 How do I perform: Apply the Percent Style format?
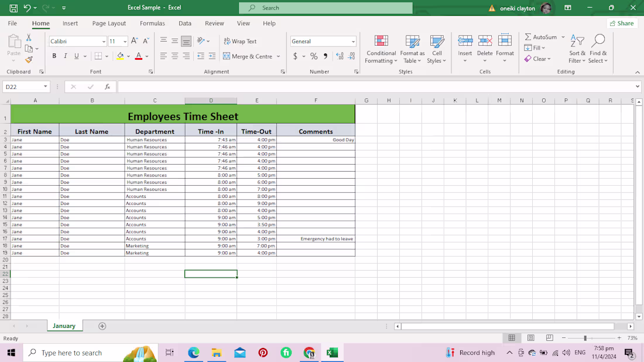(314, 56)
